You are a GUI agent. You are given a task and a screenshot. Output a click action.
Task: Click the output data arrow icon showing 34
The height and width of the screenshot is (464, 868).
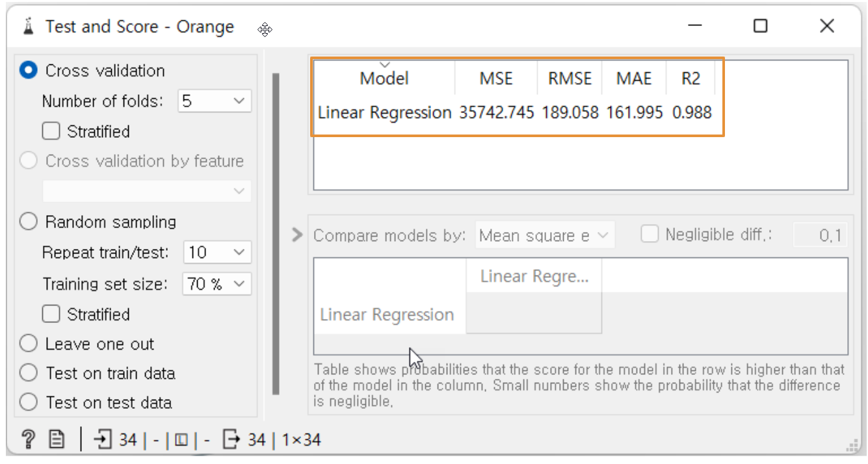tap(231, 440)
